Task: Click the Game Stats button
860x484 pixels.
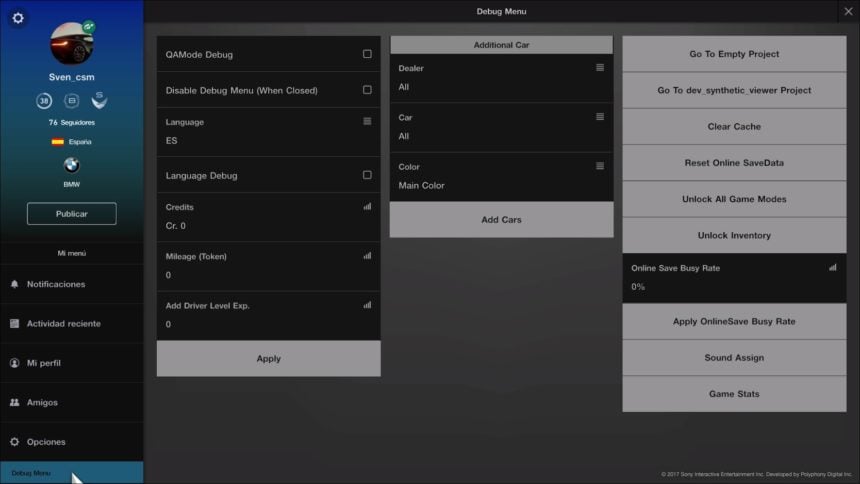Action: (x=734, y=393)
